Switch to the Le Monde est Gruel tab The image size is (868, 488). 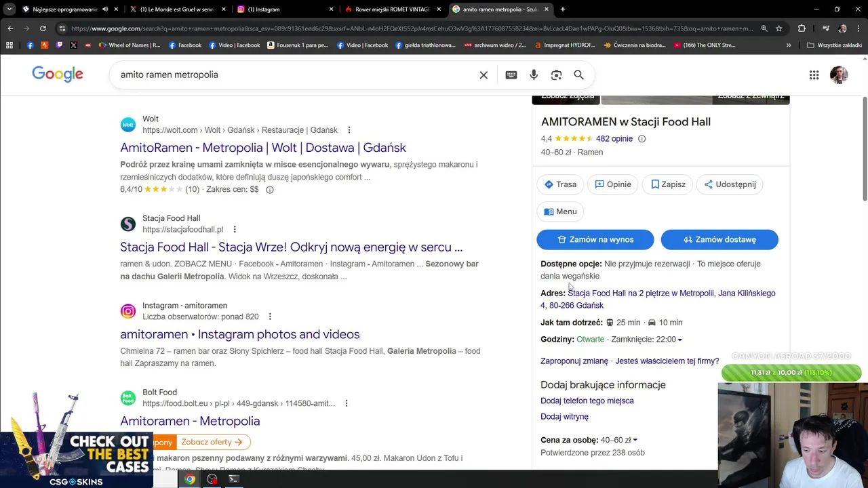[178, 9]
